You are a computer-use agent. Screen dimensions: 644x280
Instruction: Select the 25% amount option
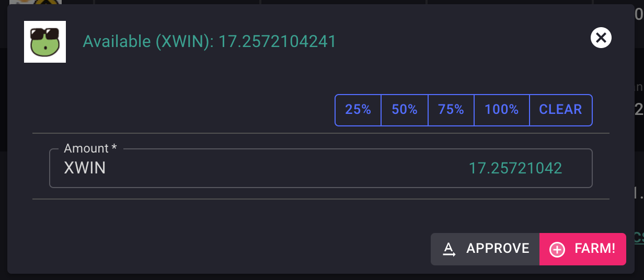pos(358,110)
